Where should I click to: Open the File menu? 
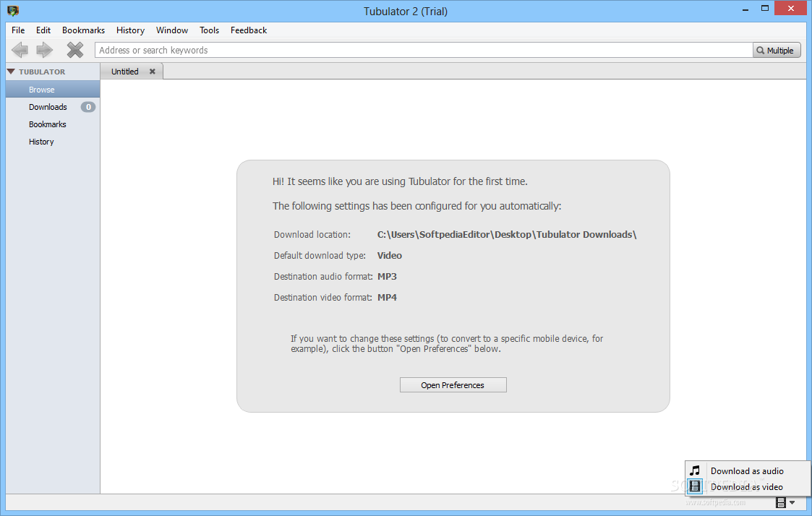(18, 30)
